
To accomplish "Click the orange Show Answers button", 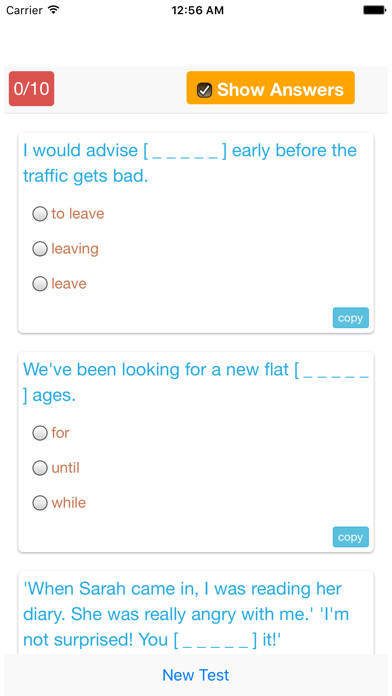I will [x=270, y=88].
